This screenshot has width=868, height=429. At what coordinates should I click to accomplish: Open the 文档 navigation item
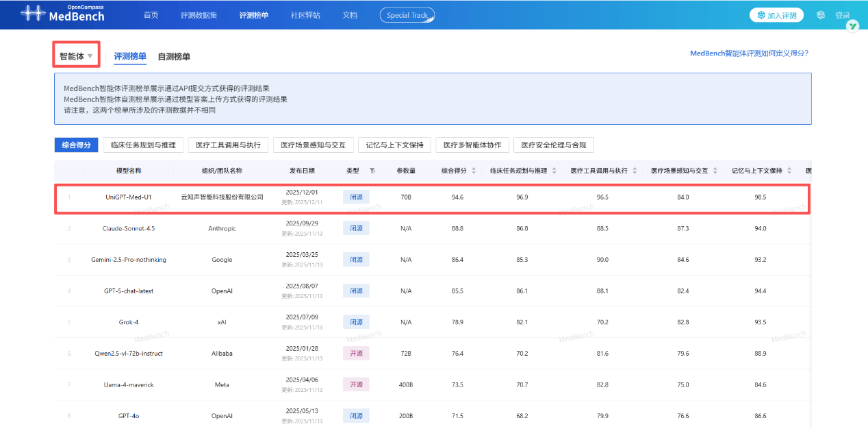350,14
